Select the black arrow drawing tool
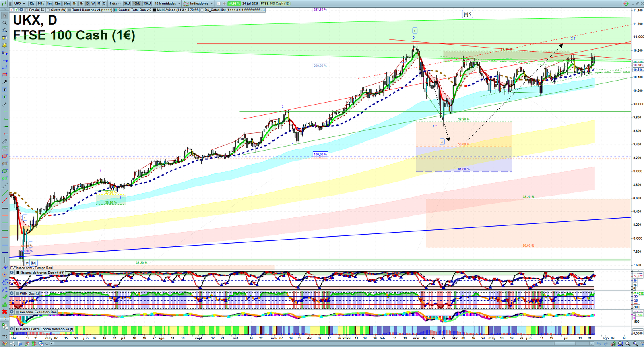 [5, 82]
